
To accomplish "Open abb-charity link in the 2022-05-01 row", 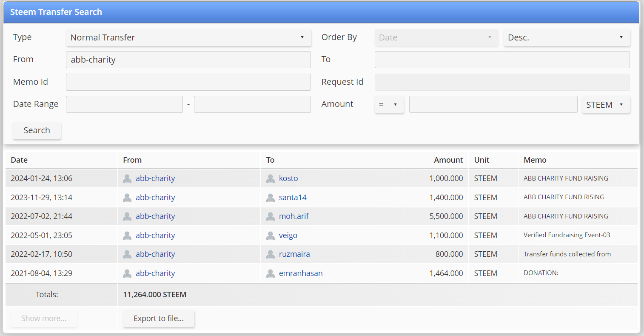I will pos(155,235).
